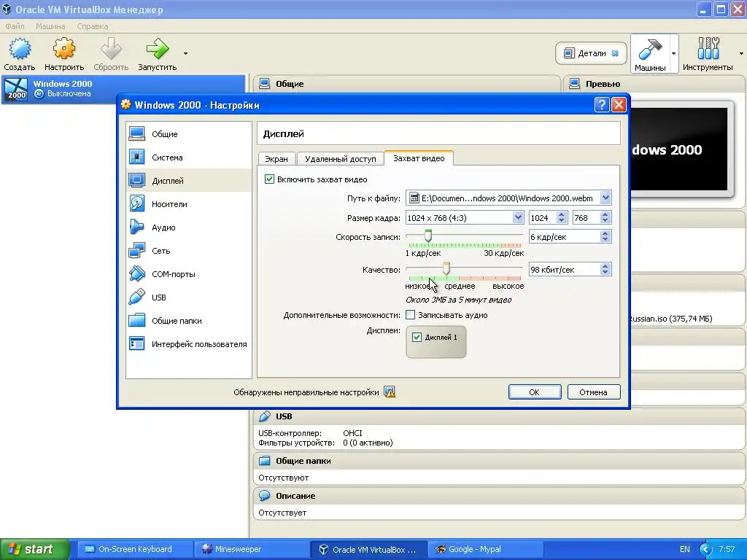Click the Описание speech bubble icon
Viewport: 747px width, 560px height.
click(264, 496)
